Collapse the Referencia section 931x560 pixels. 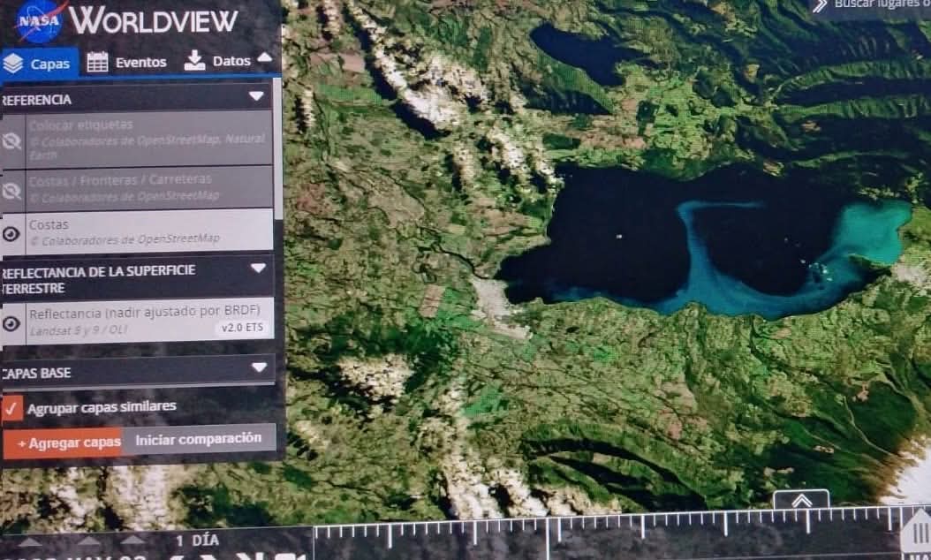[x=256, y=96]
